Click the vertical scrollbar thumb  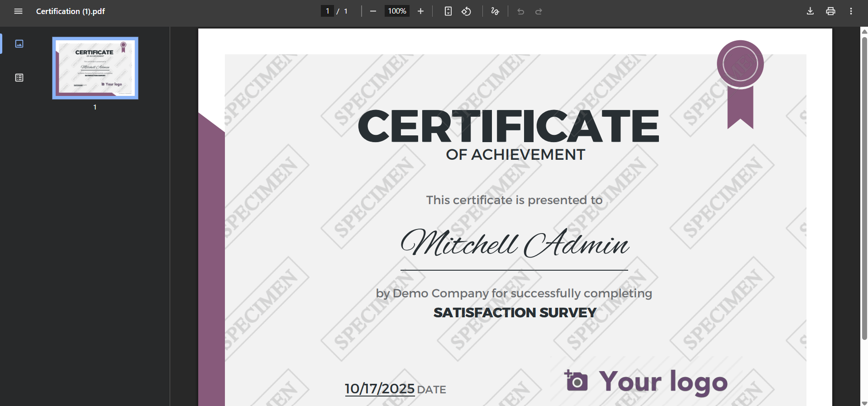click(864, 188)
